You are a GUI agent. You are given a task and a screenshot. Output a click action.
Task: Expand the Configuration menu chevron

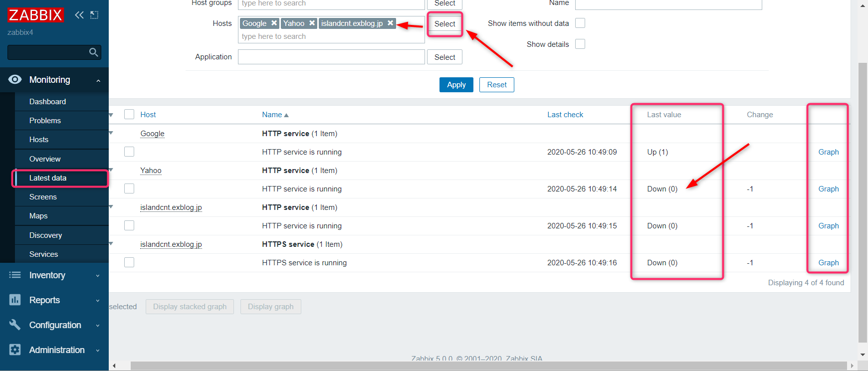[x=98, y=325]
